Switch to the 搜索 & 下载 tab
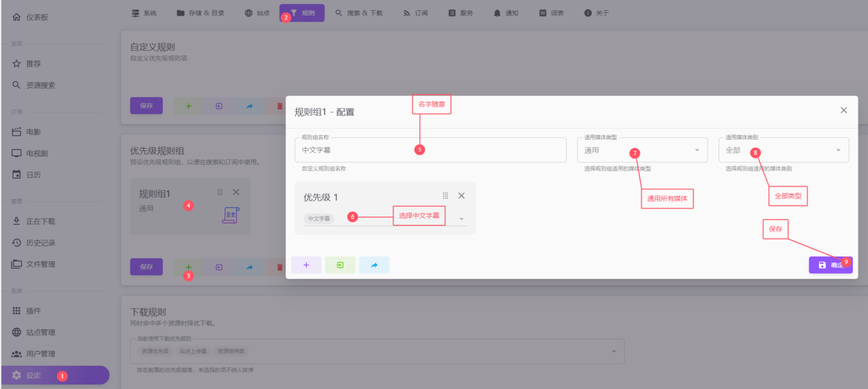 (359, 13)
